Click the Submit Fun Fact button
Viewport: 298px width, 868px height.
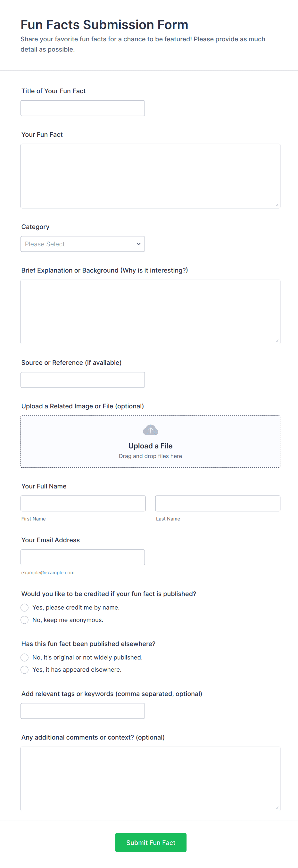coord(151,842)
